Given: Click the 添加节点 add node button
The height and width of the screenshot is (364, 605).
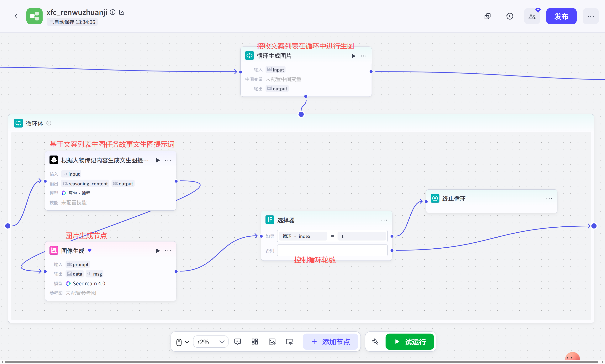Looking at the screenshot, I should (330, 342).
